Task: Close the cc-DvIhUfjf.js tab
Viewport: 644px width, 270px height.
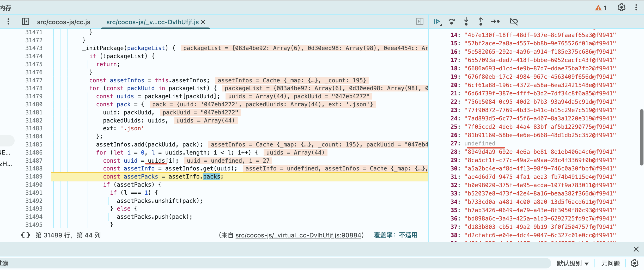Action: pyautogui.click(x=203, y=22)
